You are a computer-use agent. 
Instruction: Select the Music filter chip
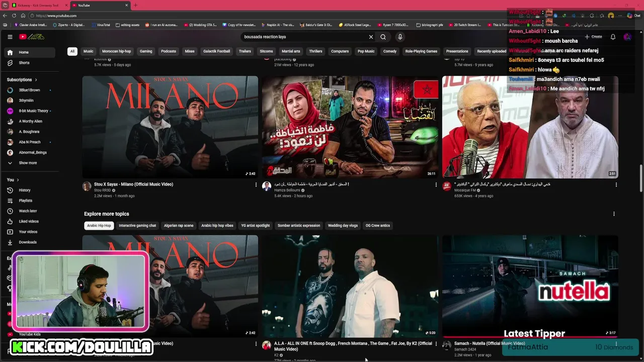(x=88, y=51)
